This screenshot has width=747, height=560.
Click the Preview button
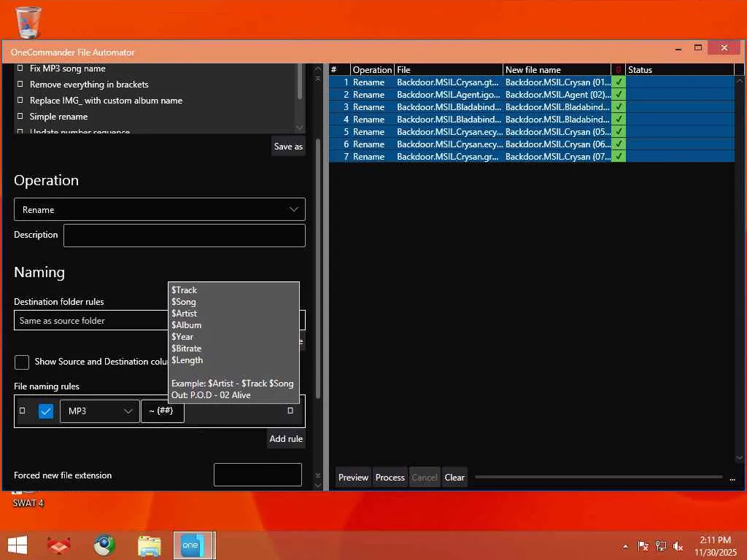click(353, 477)
